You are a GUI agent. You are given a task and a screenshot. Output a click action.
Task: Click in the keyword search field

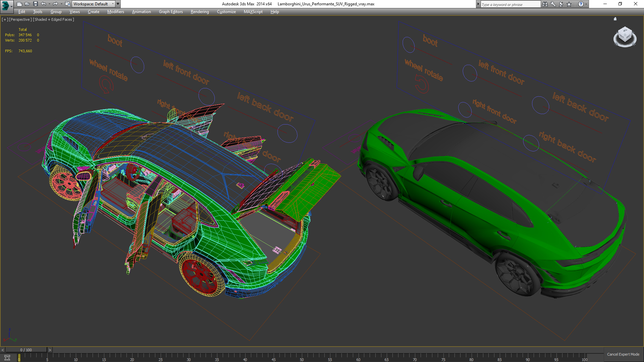(x=511, y=4)
